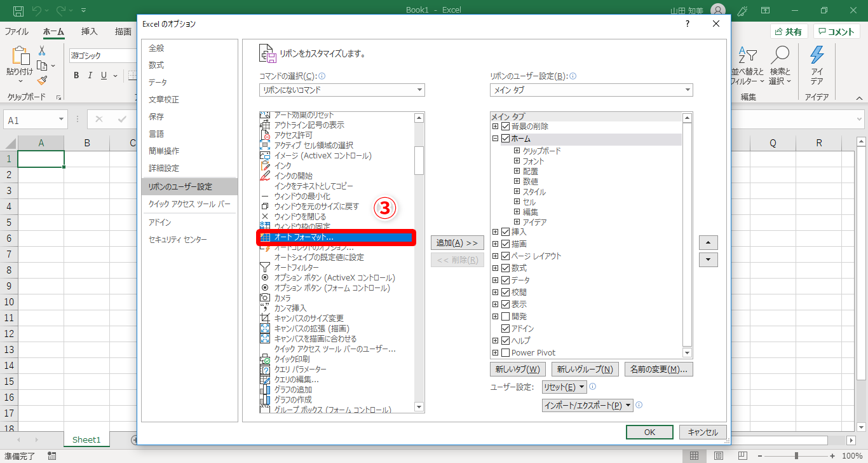Click the dialog Help question mark
This screenshot has height=463, width=868.
[x=688, y=24]
